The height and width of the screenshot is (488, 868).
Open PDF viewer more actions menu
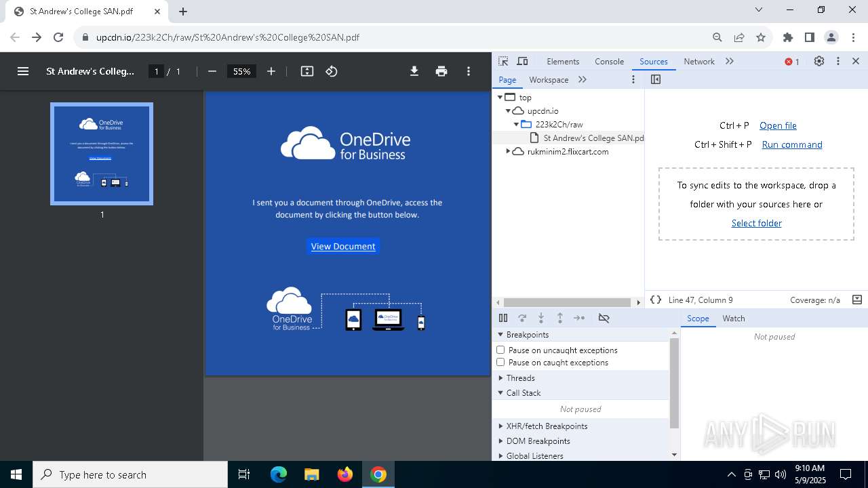click(469, 71)
